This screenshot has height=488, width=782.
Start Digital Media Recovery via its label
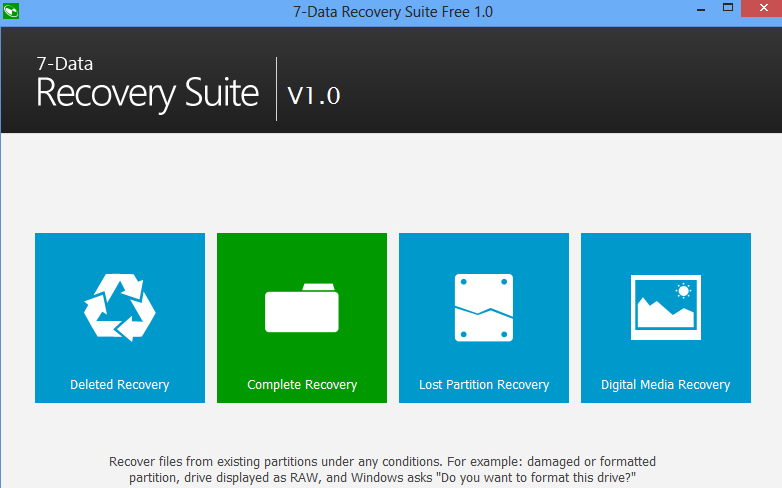click(665, 385)
